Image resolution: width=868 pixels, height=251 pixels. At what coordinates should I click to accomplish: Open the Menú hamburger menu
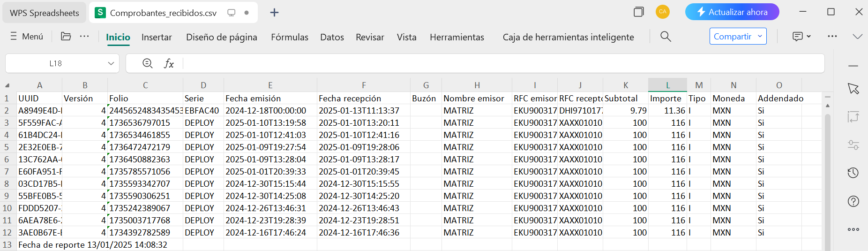coord(27,37)
